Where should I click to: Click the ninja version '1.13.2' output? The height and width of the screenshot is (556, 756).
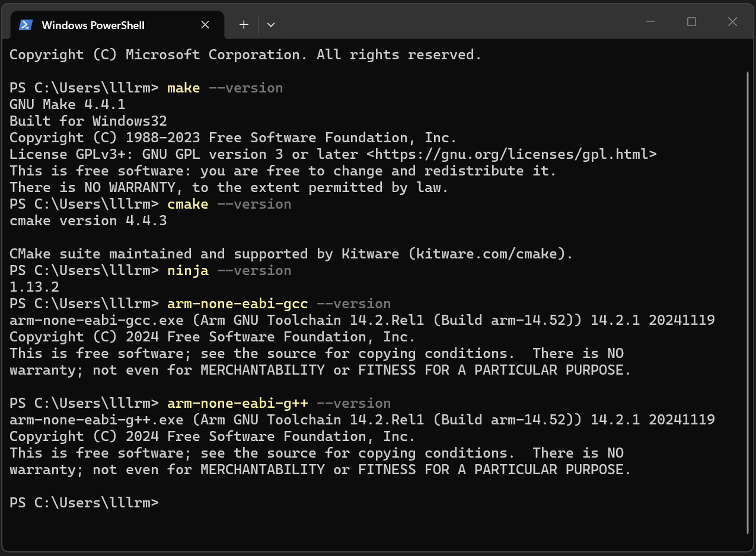34,287
